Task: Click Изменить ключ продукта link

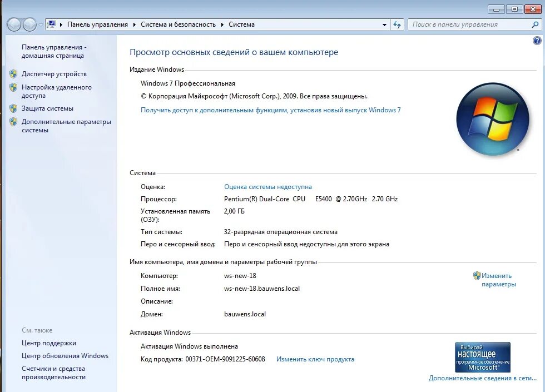Action: (x=315, y=359)
